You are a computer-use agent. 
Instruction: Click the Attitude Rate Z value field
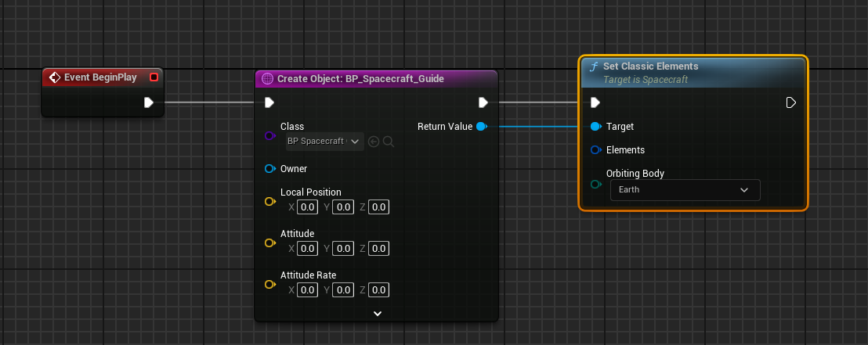378,290
